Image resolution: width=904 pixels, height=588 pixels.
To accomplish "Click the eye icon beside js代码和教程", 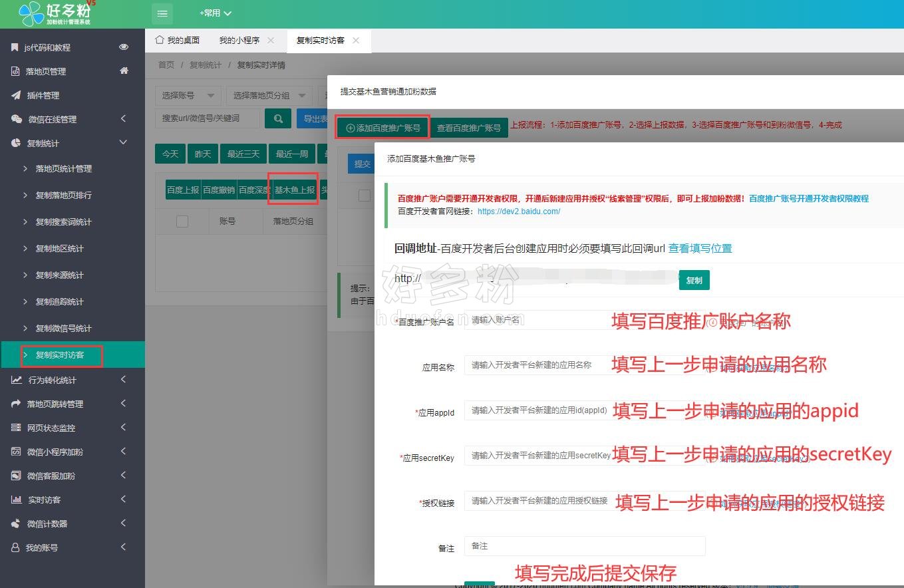I will [x=124, y=47].
